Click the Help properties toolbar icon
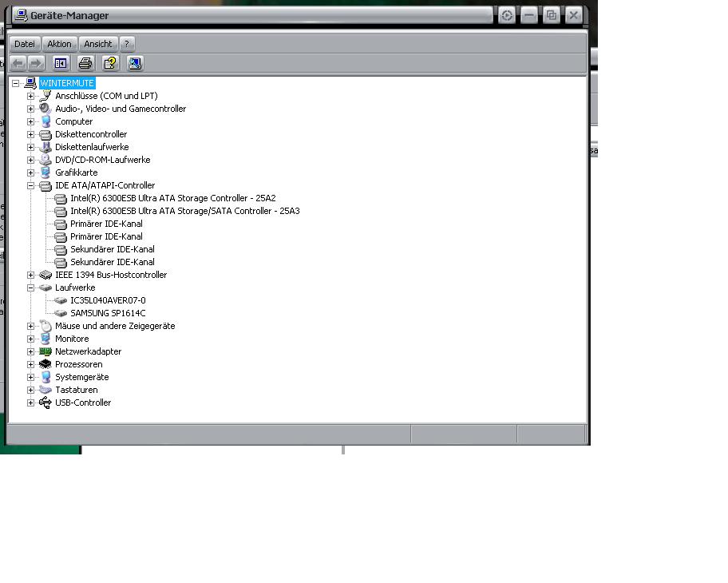Image resolution: width=728 pixels, height=583 pixels. pyautogui.click(x=110, y=63)
